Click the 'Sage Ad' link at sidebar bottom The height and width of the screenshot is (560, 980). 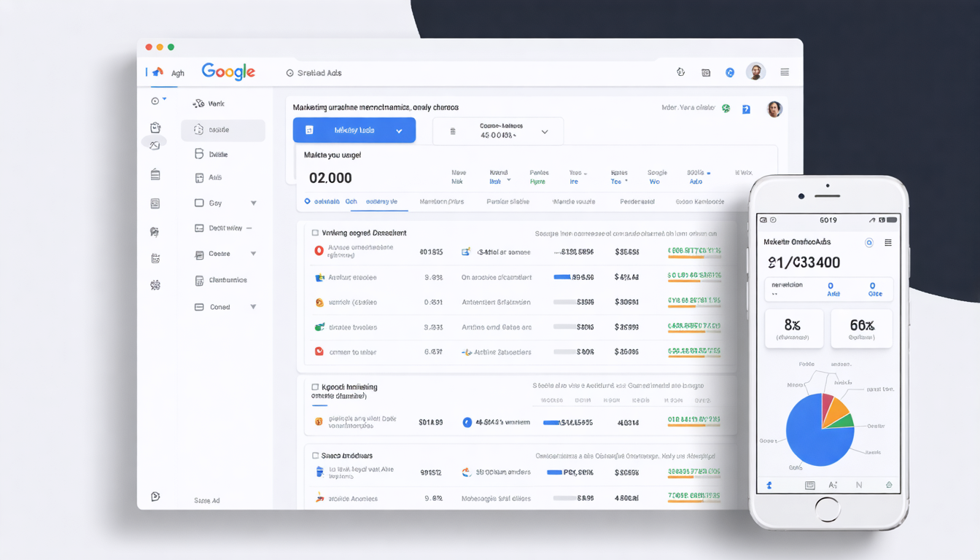click(207, 501)
